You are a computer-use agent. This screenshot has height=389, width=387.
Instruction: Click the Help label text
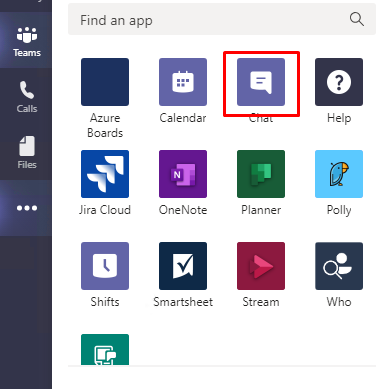(339, 118)
